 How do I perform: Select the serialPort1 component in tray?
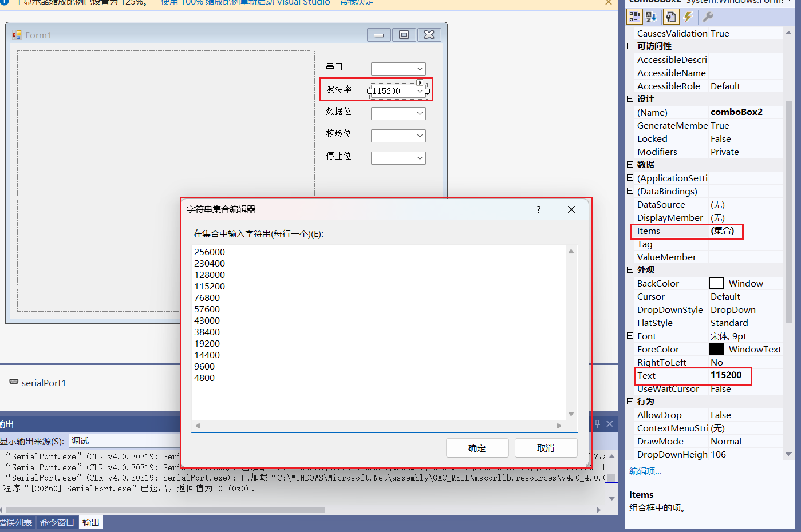tap(38, 383)
